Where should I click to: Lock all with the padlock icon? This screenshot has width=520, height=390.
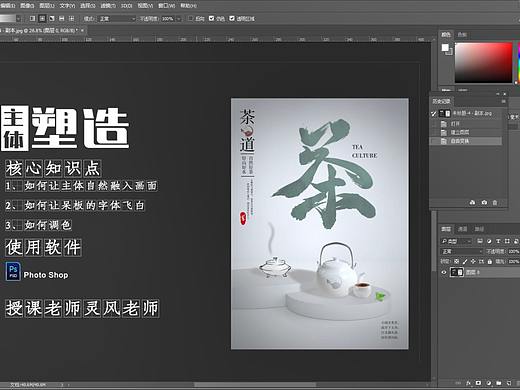(x=490, y=262)
